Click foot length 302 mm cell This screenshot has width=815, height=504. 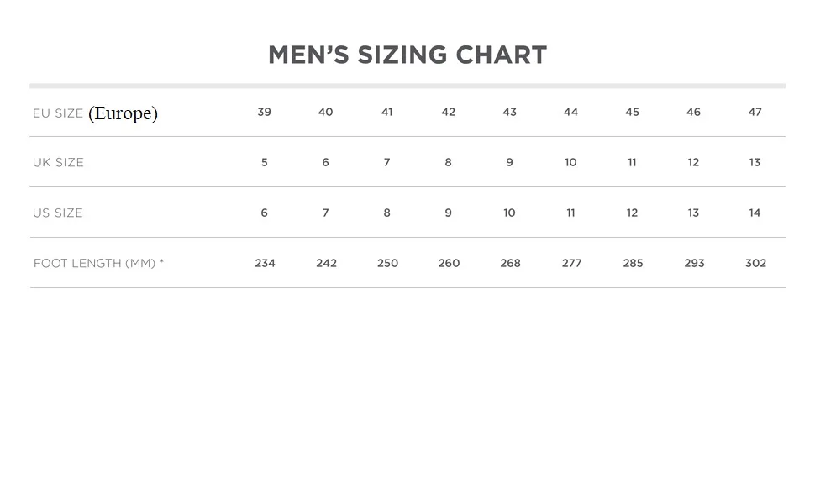pyautogui.click(x=755, y=264)
